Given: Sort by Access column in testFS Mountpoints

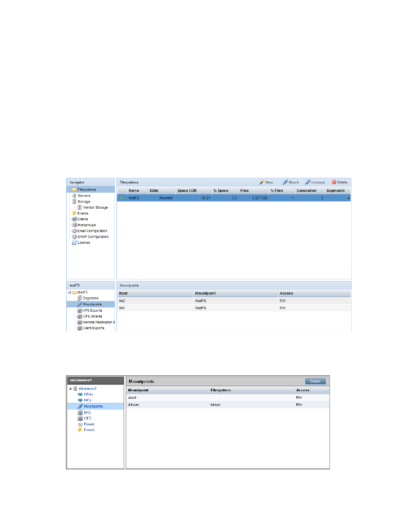Looking at the screenshot, I should tap(314, 293).
